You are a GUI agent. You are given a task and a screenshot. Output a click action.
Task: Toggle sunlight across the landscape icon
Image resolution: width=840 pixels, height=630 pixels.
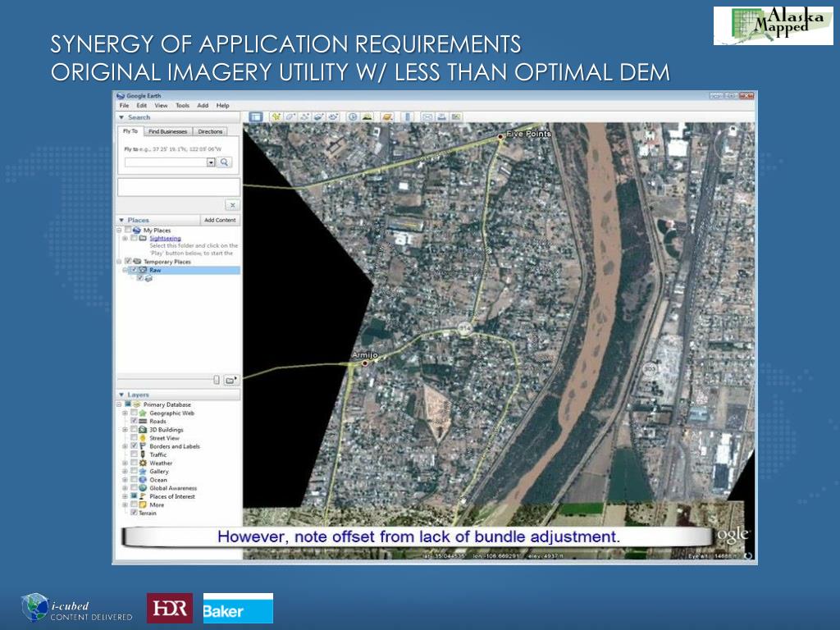pyautogui.click(x=367, y=116)
